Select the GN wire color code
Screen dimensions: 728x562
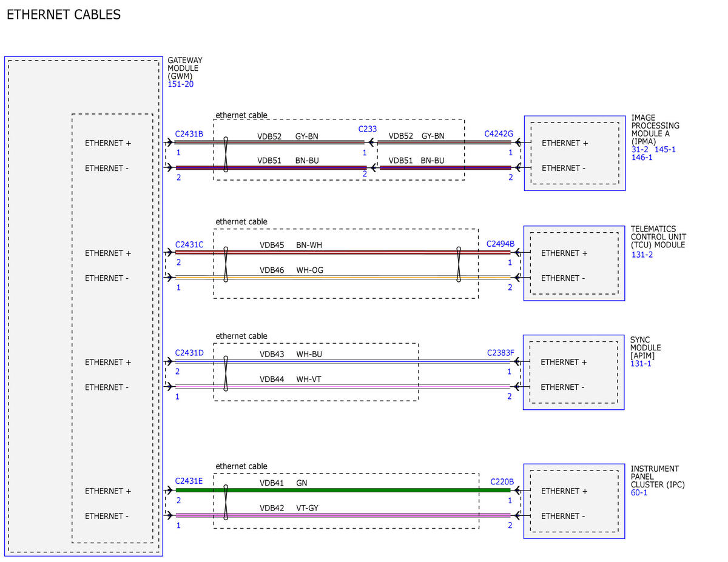pyautogui.click(x=302, y=483)
